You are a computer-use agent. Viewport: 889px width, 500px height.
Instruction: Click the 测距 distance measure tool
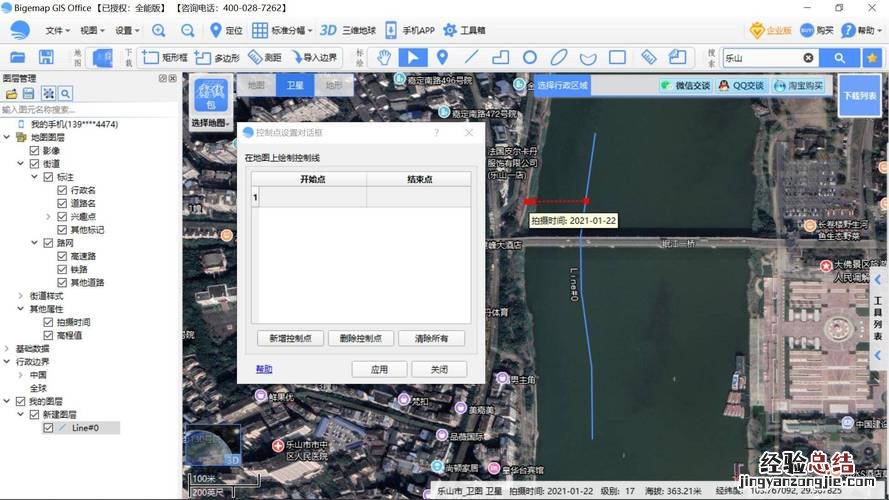pos(265,57)
